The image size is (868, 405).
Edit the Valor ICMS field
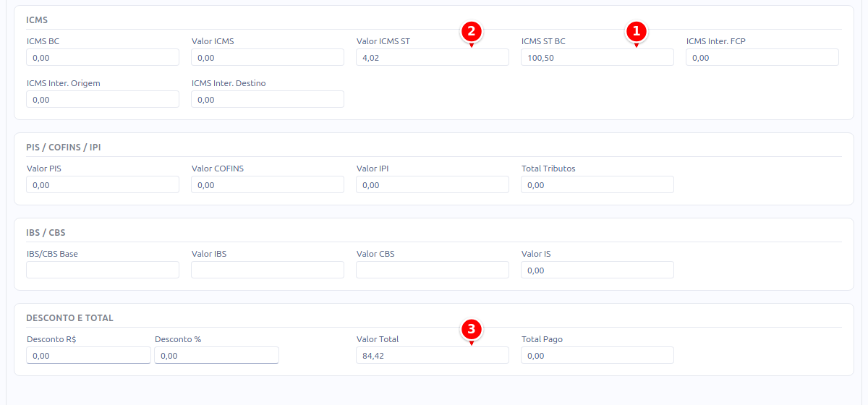click(x=268, y=57)
